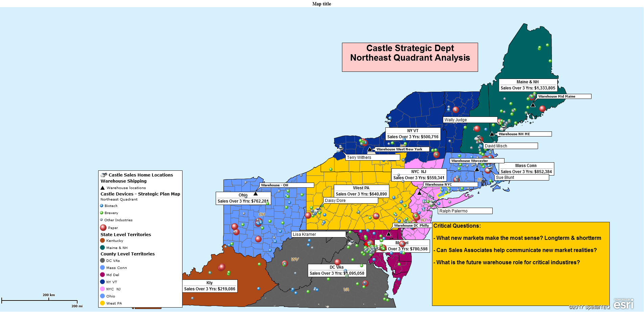Click the red Paper symbol in legend

[x=103, y=228]
